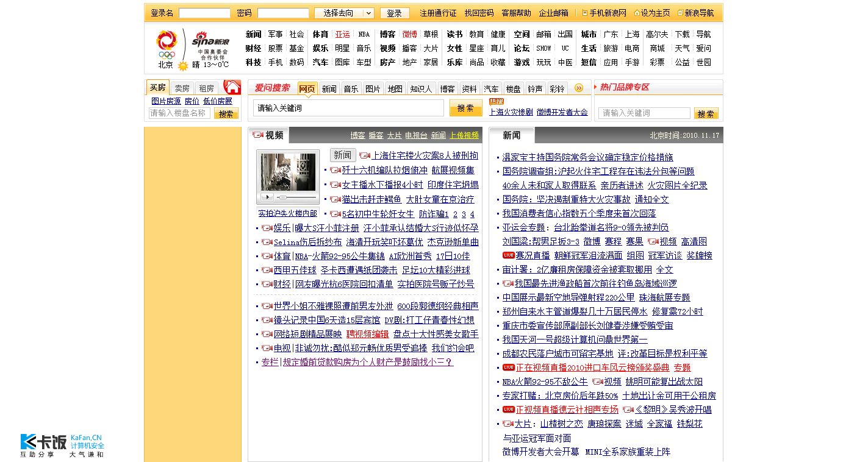The height and width of the screenshot is (462, 868).
Task: Select the 图片 search tab
Action: pos(373,89)
